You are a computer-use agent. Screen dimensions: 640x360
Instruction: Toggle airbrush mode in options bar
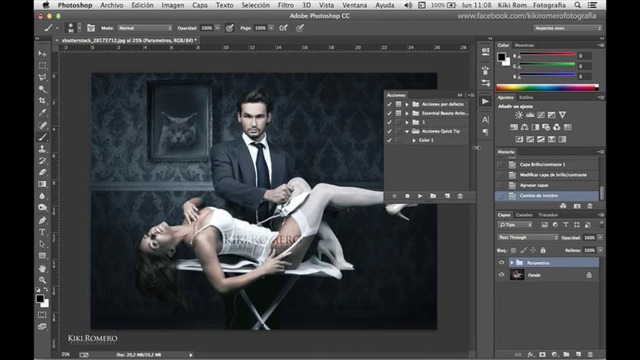pyautogui.click(x=283, y=28)
